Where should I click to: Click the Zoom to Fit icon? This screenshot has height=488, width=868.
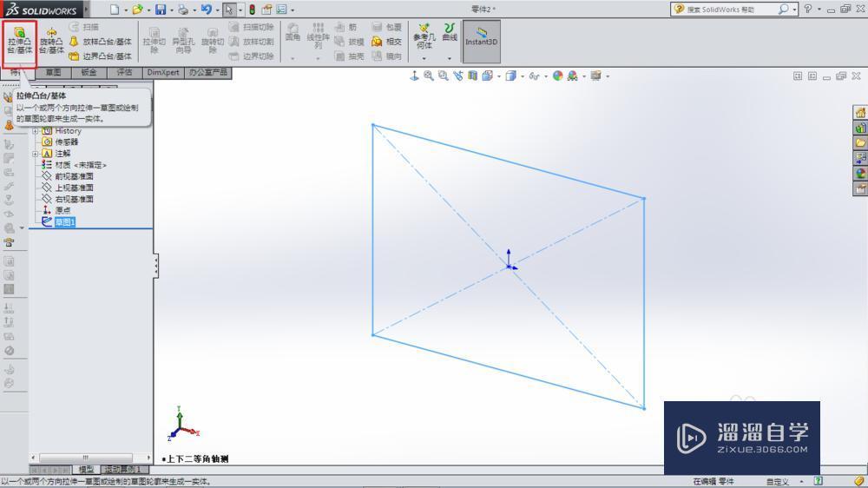coord(429,76)
